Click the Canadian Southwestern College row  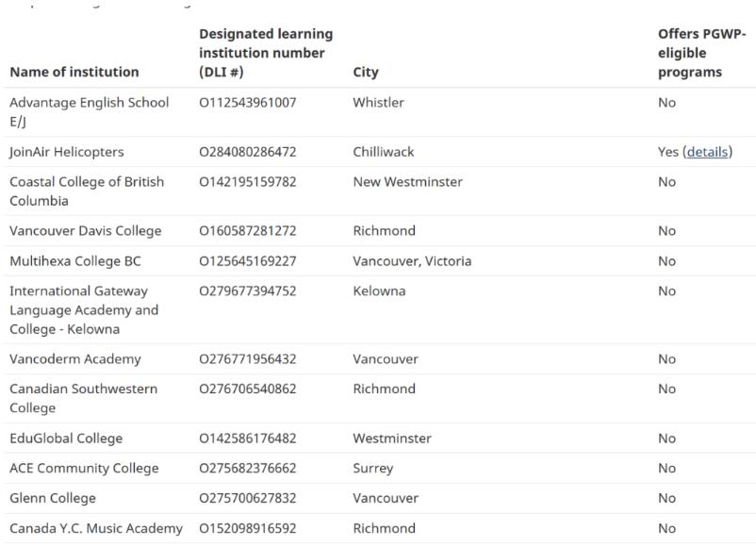click(x=378, y=399)
